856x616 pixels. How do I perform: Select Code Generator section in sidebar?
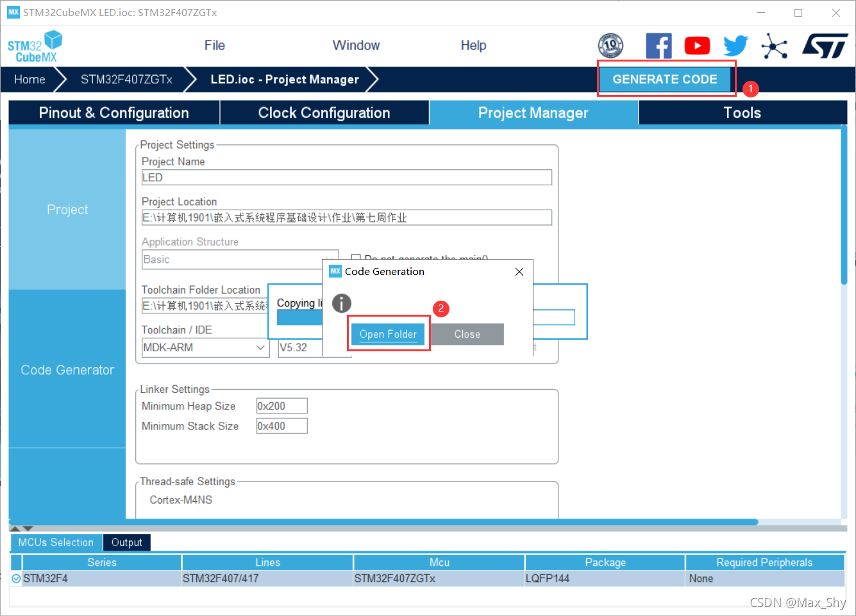(x=67, y=370)
